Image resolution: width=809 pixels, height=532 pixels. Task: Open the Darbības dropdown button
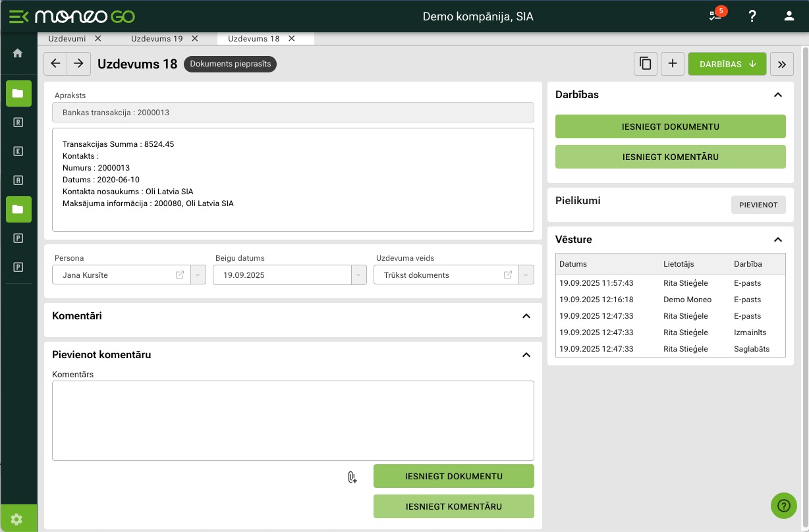click(727, 64)
